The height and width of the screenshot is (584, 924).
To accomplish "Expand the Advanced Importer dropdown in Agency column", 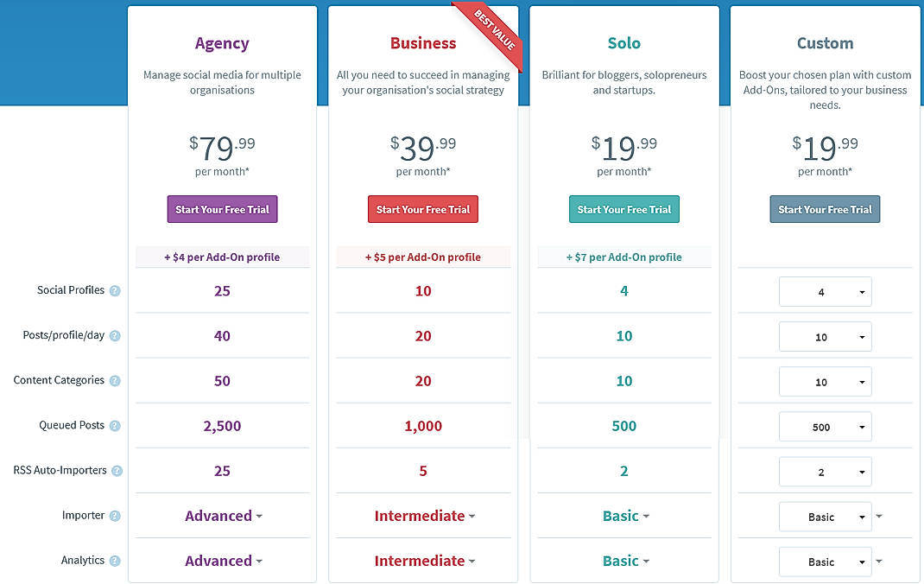I will 223,515.
